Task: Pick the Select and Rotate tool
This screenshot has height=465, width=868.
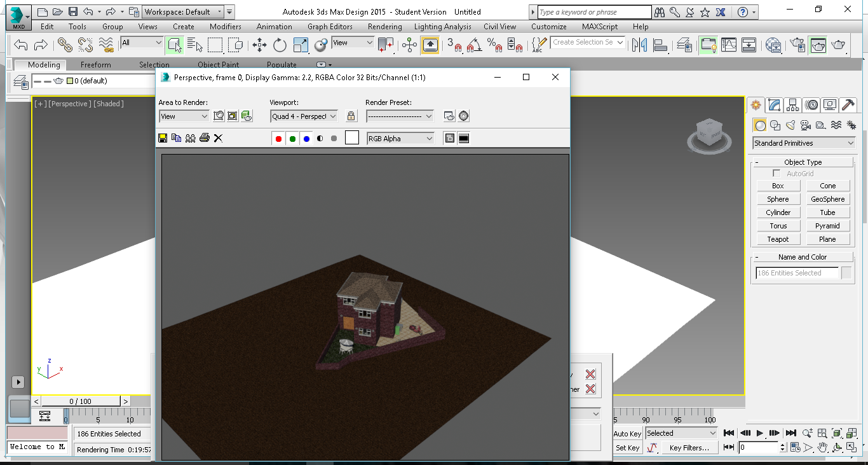Action: click(x=280, y=45)
